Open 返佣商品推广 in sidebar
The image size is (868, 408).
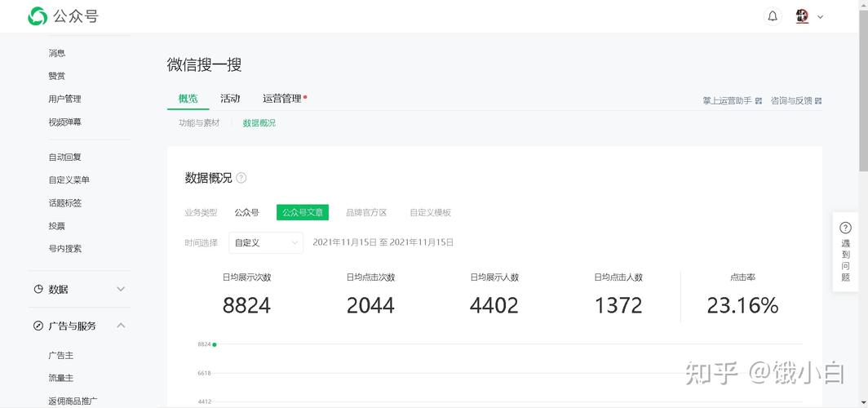coord(73,401)
